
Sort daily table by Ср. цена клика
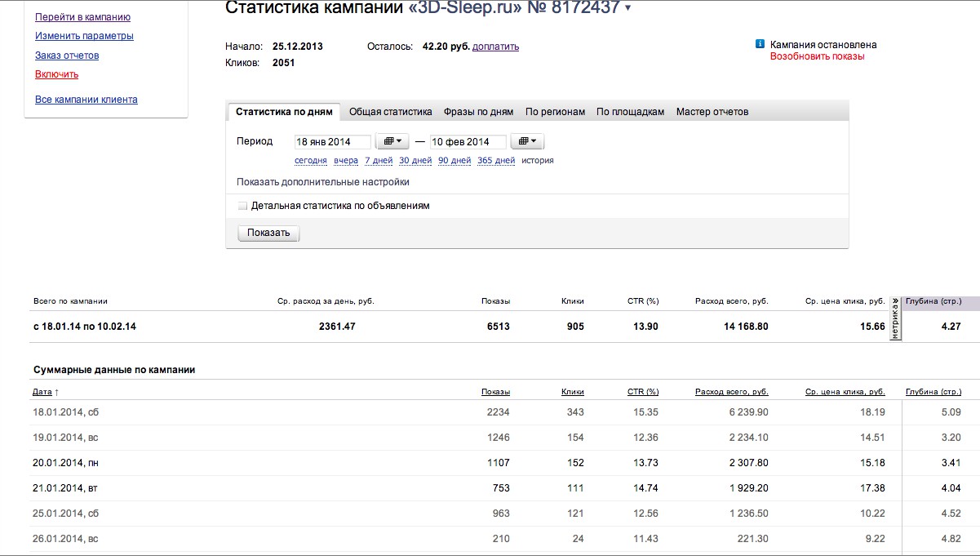pos(845,392)
